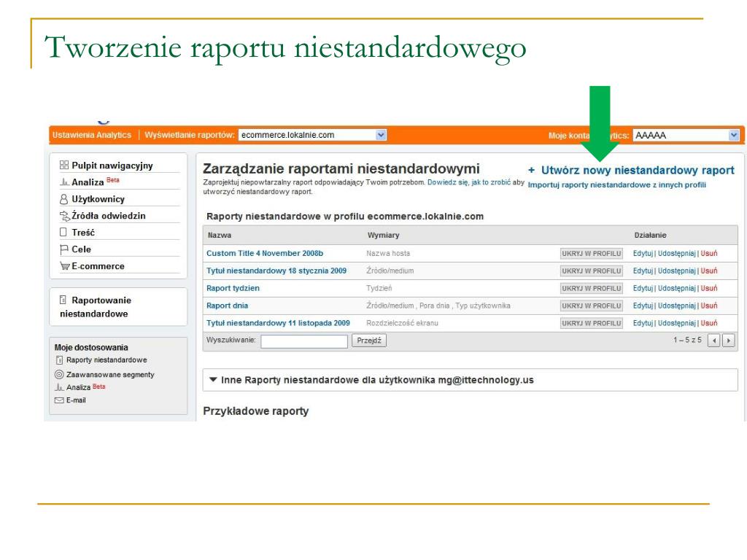The image size is (747, 560).
Task: Go to previous page of reports table
Action: pos(713,341)
